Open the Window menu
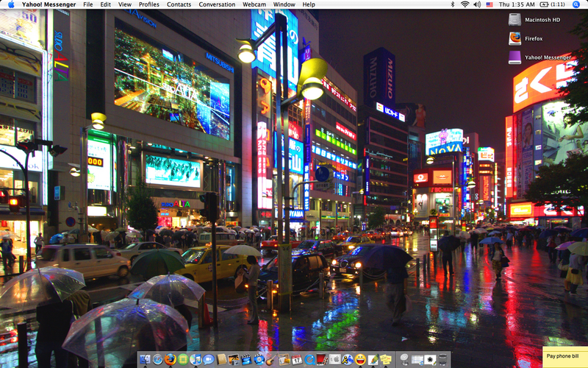Screen dimensions: 588x368 pos(284,4)
